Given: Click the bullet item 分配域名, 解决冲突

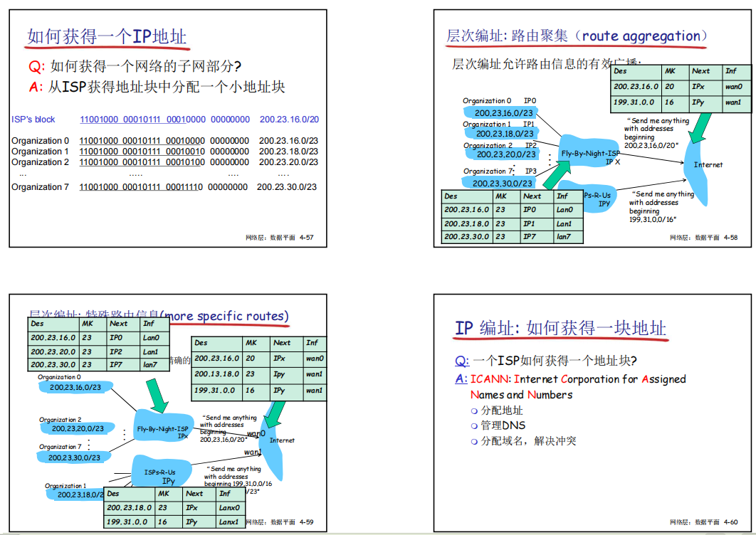Looking at the screenshot, I should click(x=528, y=441).
